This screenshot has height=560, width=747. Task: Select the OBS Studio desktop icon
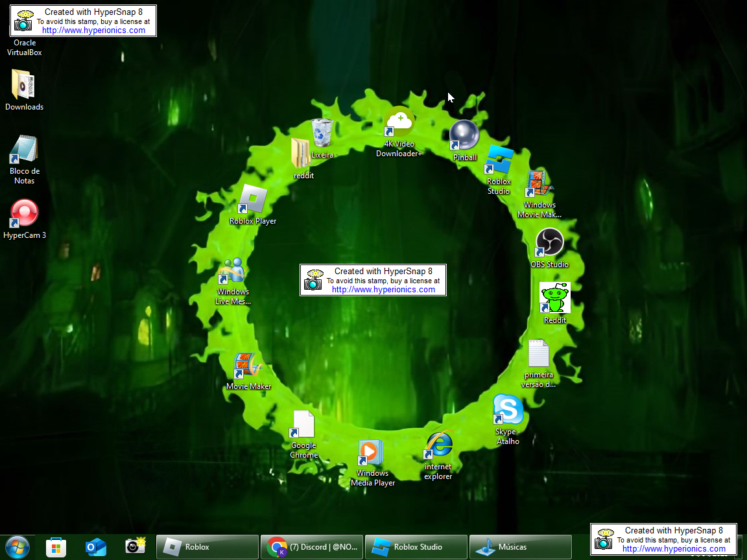click(549, 243)
